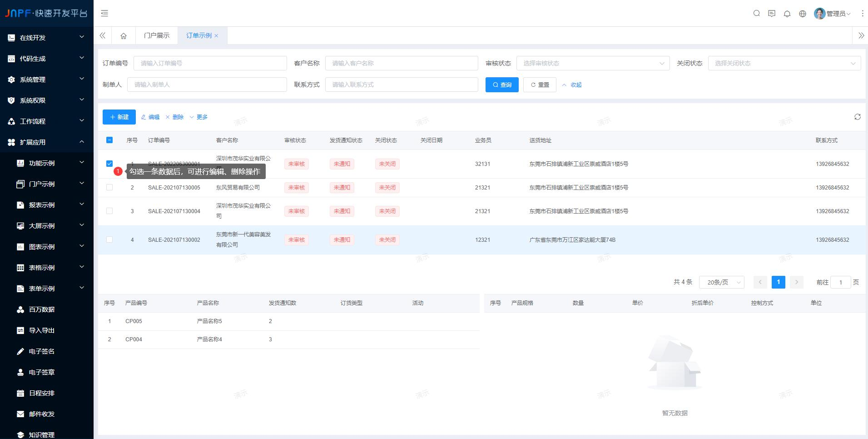This screenshot has height=439, width=868.
Task: Expand the 在线开发 menu
Action: pyautogui.click(x=47, y=38)
